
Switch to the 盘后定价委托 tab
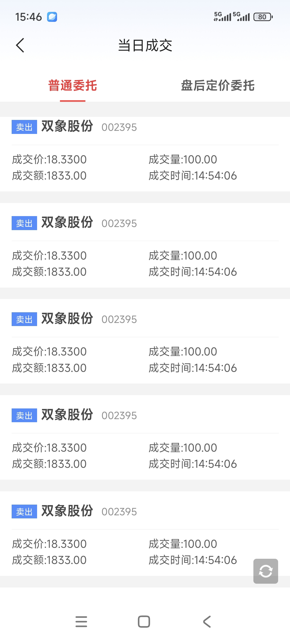click(218, 85)
